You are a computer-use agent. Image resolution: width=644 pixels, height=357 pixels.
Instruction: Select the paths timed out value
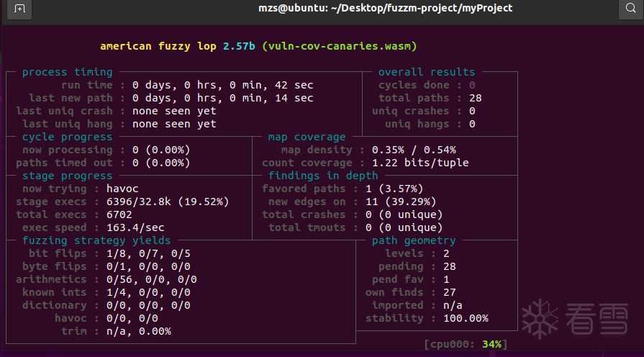161,163
